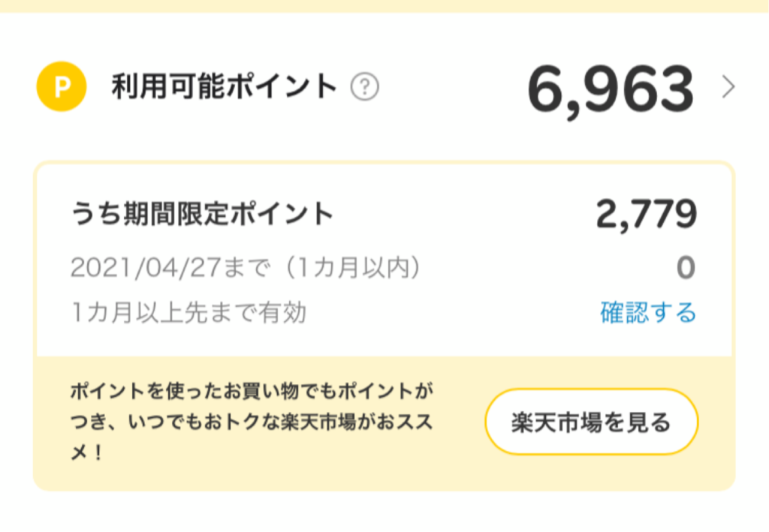The image size is (769, 532).
Task: Tap the top yellow header strip
Action: pyautogui.click(x=384, y=6)
